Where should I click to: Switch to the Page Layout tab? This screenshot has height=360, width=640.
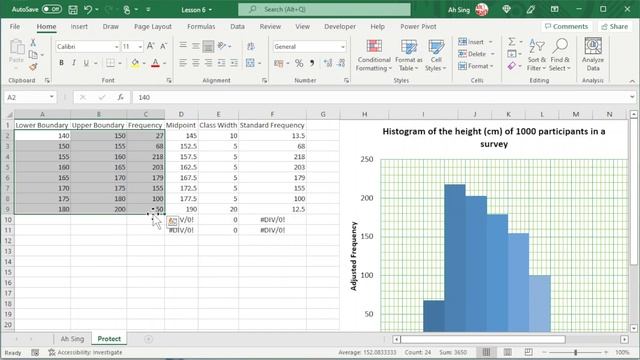[x=153, y=27]
